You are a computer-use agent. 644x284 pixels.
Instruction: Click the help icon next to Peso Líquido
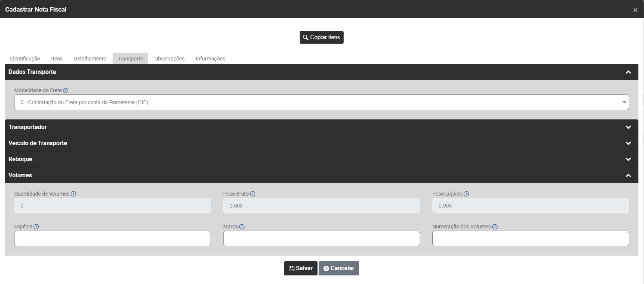coord(466,194)
